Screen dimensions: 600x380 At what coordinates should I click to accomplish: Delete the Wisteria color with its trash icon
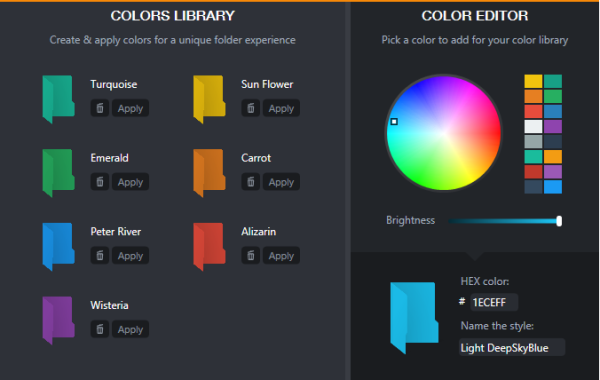pyautogui.click(x=99, y=329)
